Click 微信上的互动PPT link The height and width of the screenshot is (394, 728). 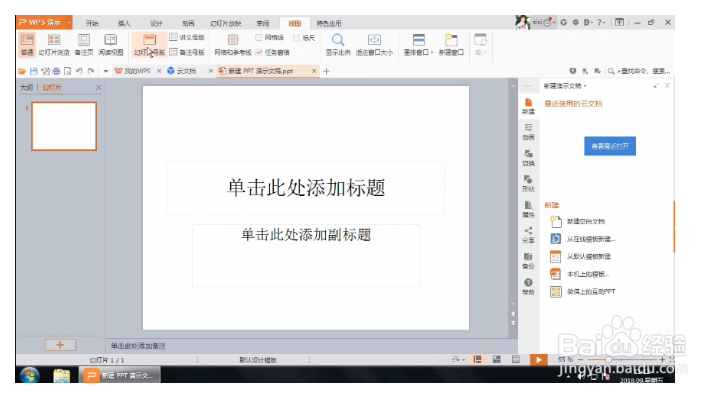[x=583, y=291]
